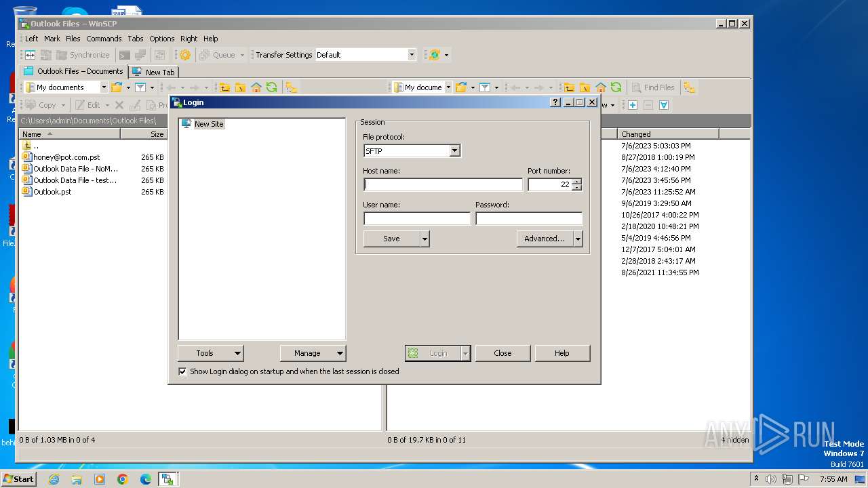Image resolution: width=868 pixels, height=488 pixels.
Task: Click the plus Select Files icon
Action: 632,105
